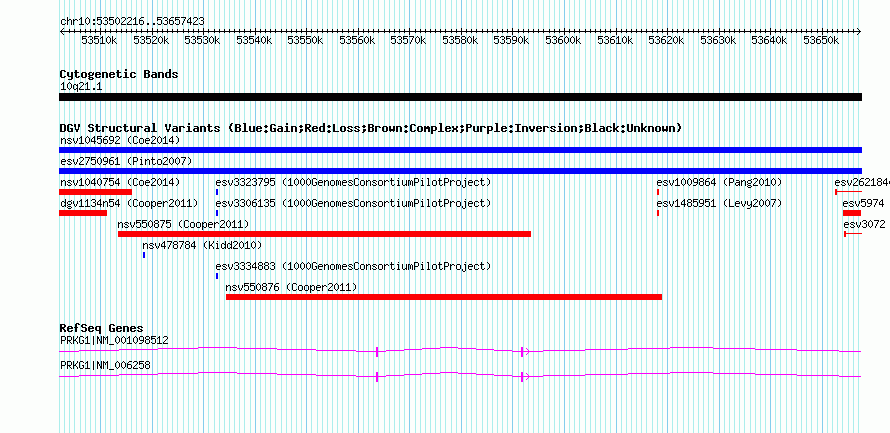This screenshot has width=890, height=433.
Task: Click ruler position 53590k
Action: pyautogui.click(x=511, y=40)
